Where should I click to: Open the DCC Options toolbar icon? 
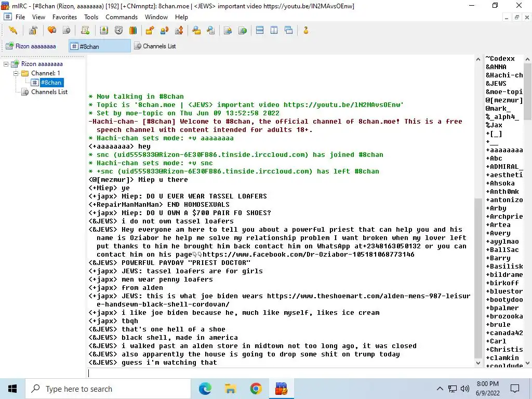click(179, 31)
